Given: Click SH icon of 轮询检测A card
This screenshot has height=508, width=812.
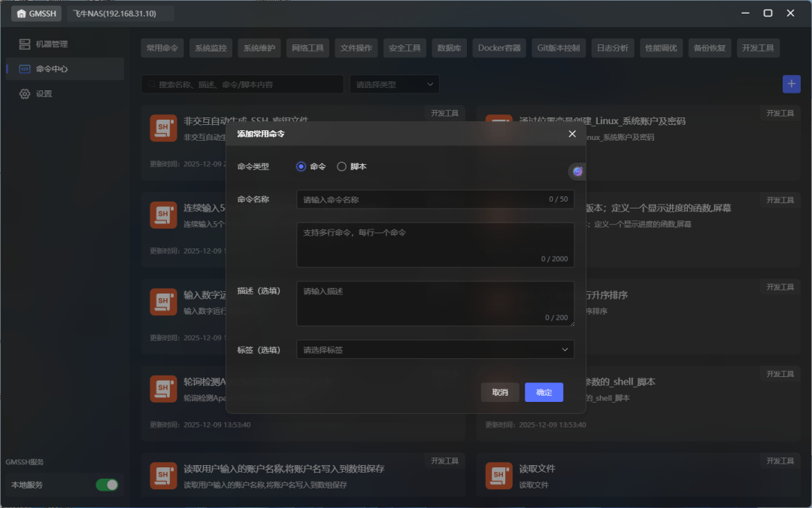Looking at the screenshot, I should click(163, 389).
